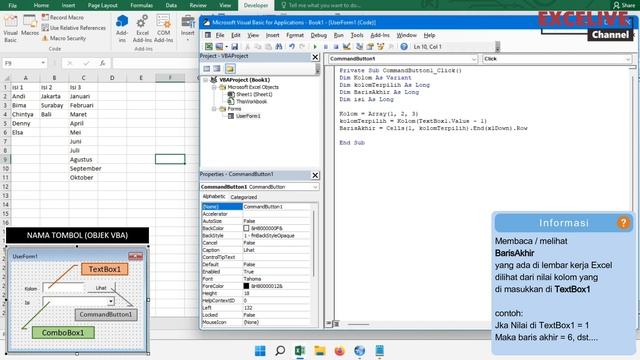The width and height of the screenshot is (640, 360).
Task: Click BackColor swatch in Properties
Action: [246, 228]
